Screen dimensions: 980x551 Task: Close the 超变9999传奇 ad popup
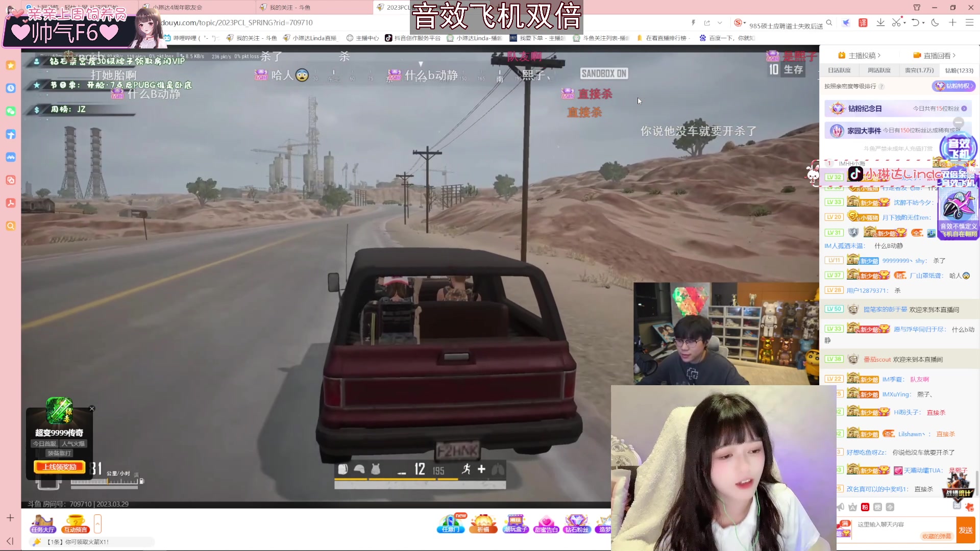[x=92, y=409]
